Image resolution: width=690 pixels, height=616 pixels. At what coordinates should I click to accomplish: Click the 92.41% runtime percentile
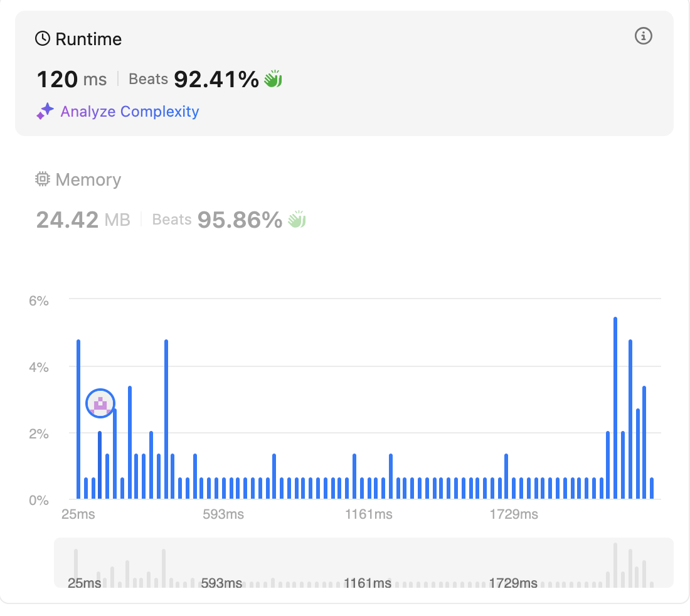point(216,80)
